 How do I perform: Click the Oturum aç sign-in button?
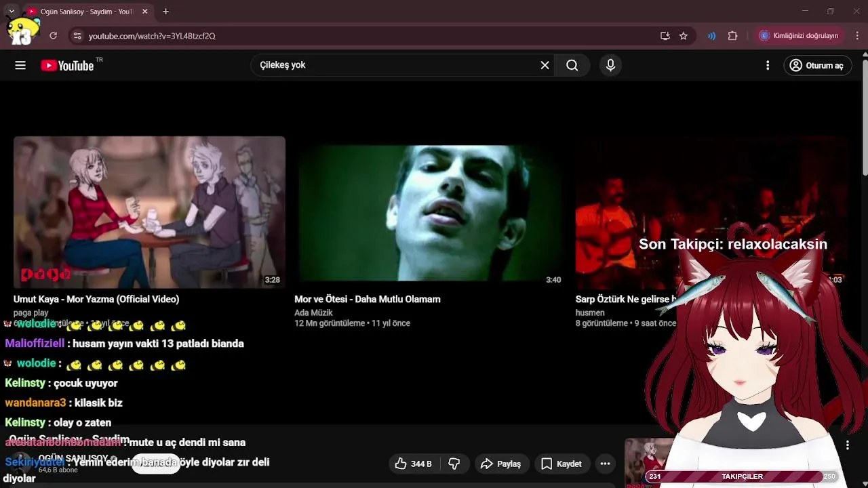(817, 65)
